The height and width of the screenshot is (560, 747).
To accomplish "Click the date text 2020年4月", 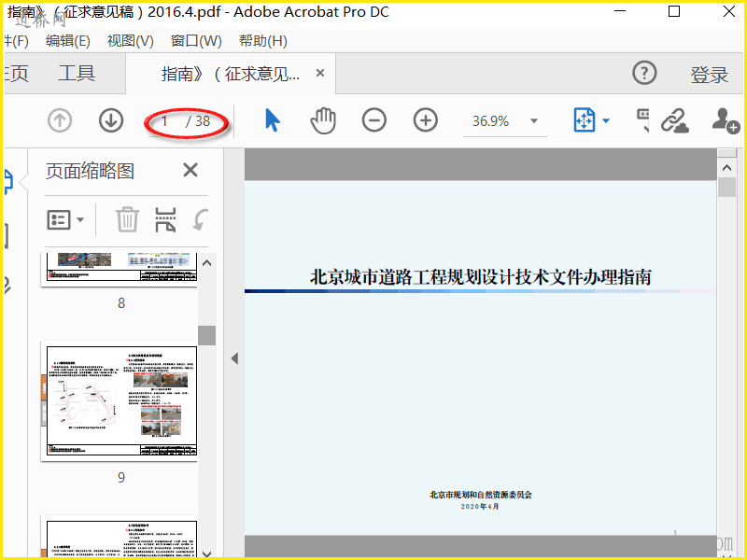I will [x=480, y=507].
